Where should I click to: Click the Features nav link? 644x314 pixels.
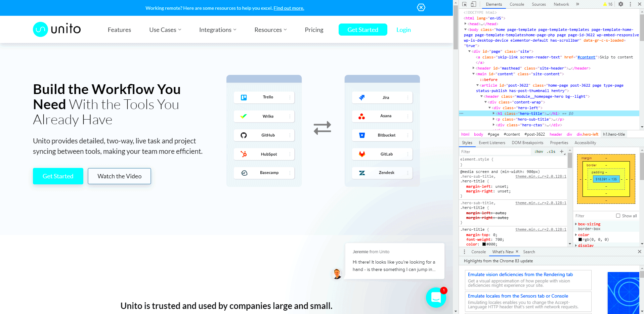pyautogui.click(x=119, y=30)
